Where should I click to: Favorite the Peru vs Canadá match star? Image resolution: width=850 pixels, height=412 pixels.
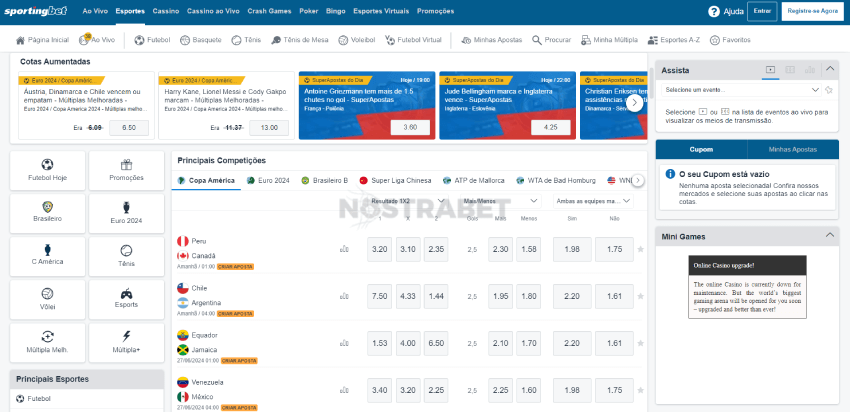pyautogui.click(x=641, y=249)
